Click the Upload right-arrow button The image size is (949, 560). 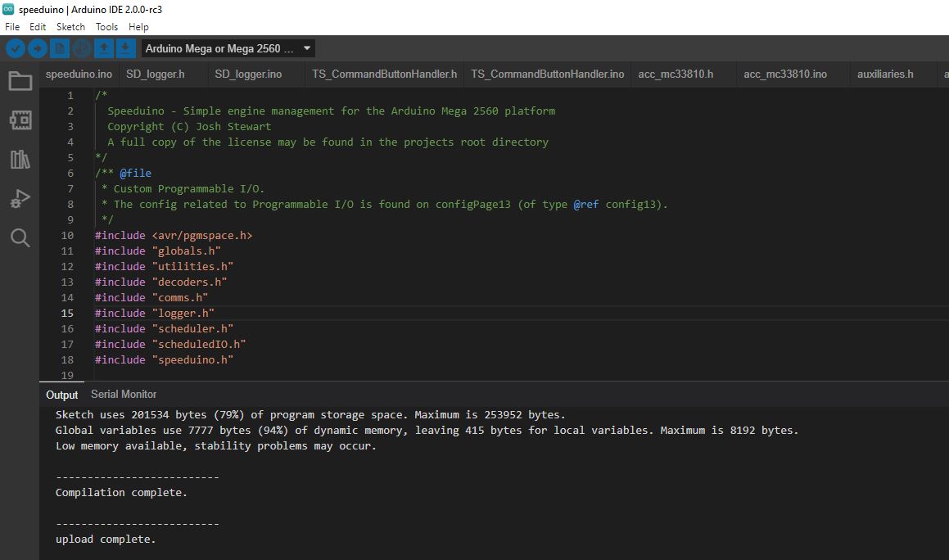coord(38,48)
